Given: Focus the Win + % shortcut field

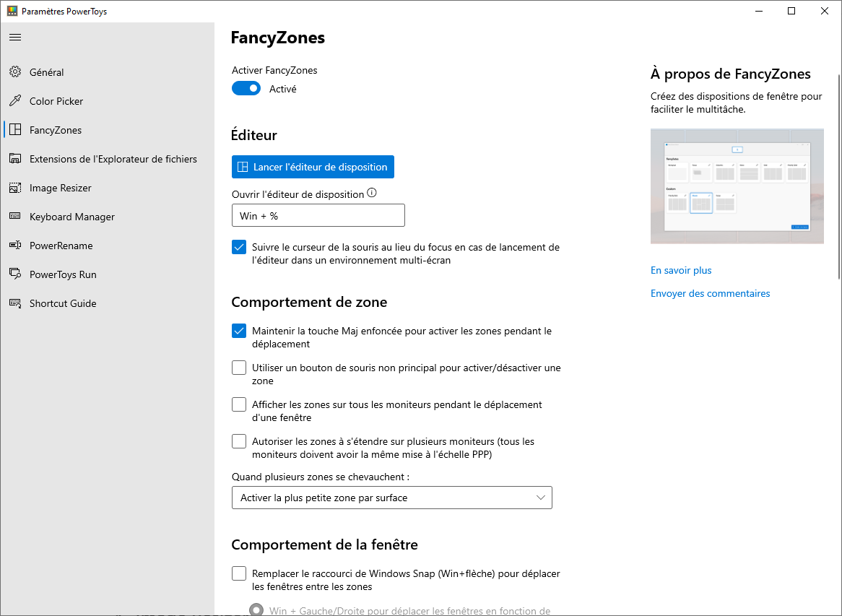Looking at the screenshot, I should point(318,215).
